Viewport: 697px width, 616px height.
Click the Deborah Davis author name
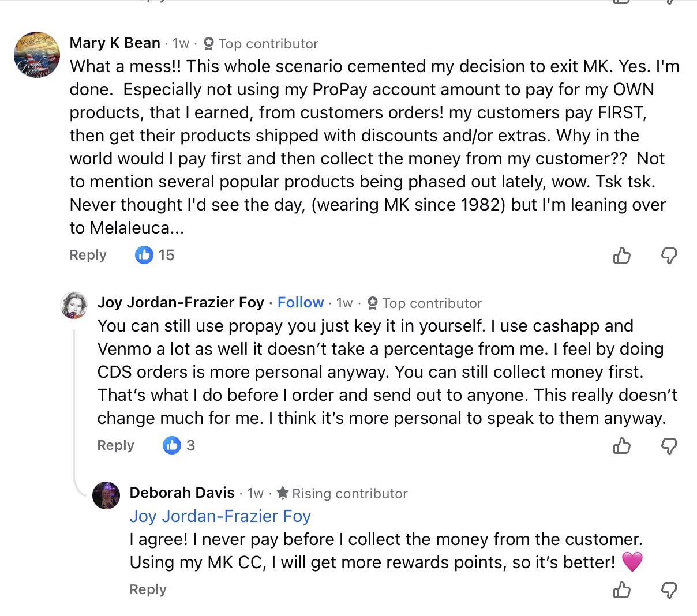pyautogui.click(x=182, y=493)
